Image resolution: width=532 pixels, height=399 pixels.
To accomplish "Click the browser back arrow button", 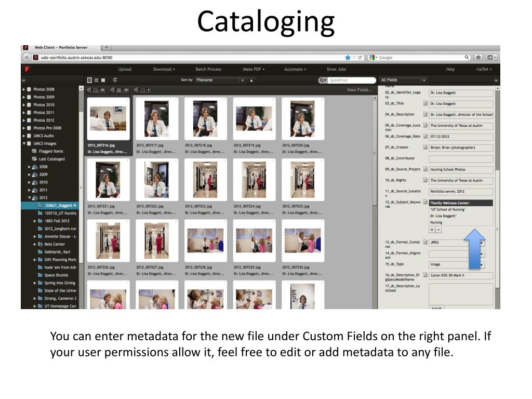I will [x=26, y=58].
